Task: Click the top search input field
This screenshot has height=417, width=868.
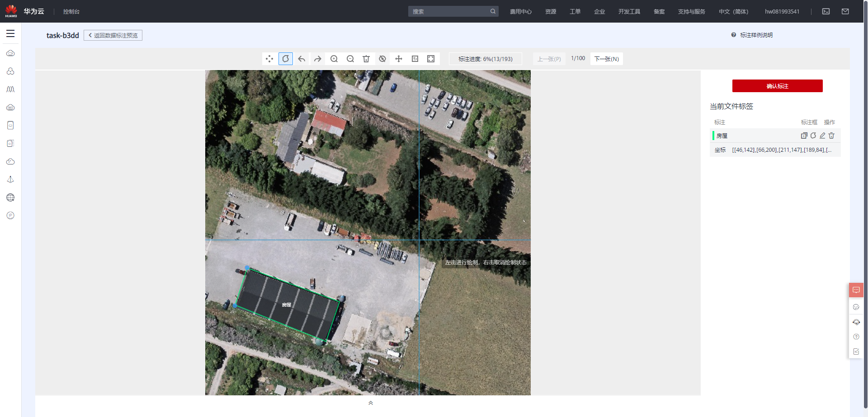Action: coord(448,11)
